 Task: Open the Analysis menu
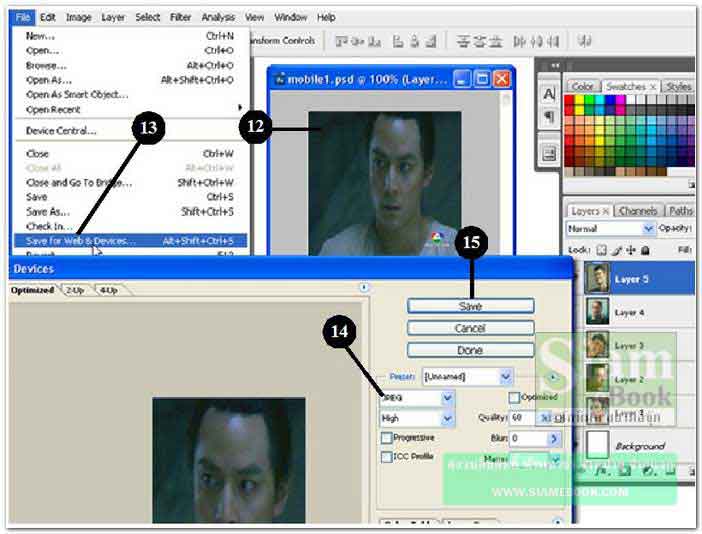[218, 17]
